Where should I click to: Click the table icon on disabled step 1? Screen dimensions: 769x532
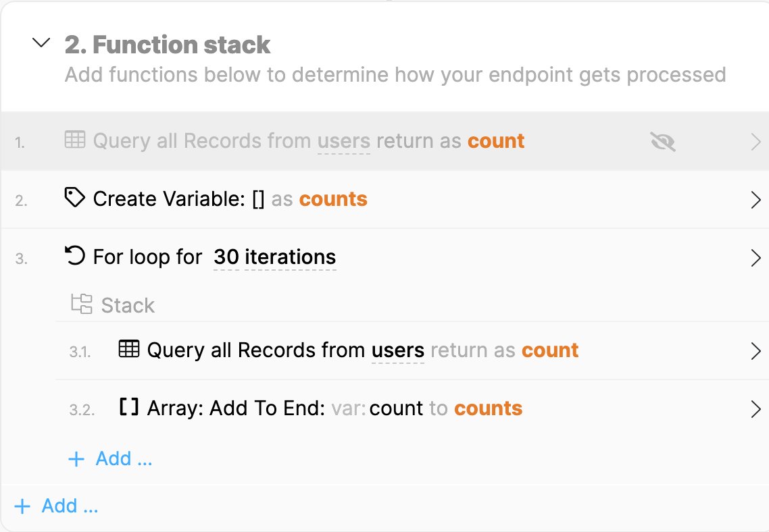(x=75, y=140)
